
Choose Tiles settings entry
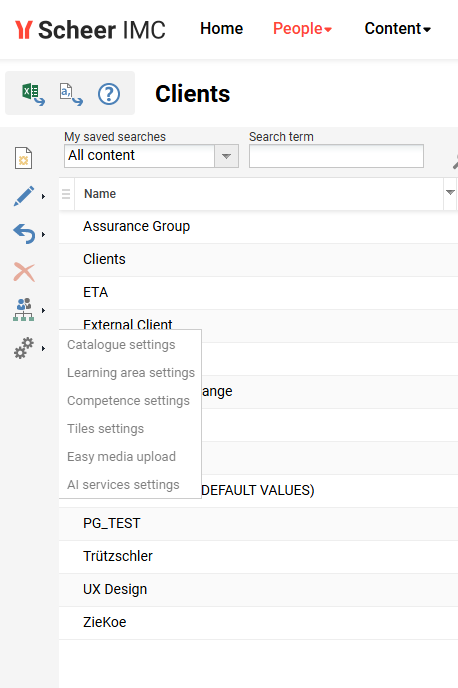pyautogui.click(x=105, y=429)
